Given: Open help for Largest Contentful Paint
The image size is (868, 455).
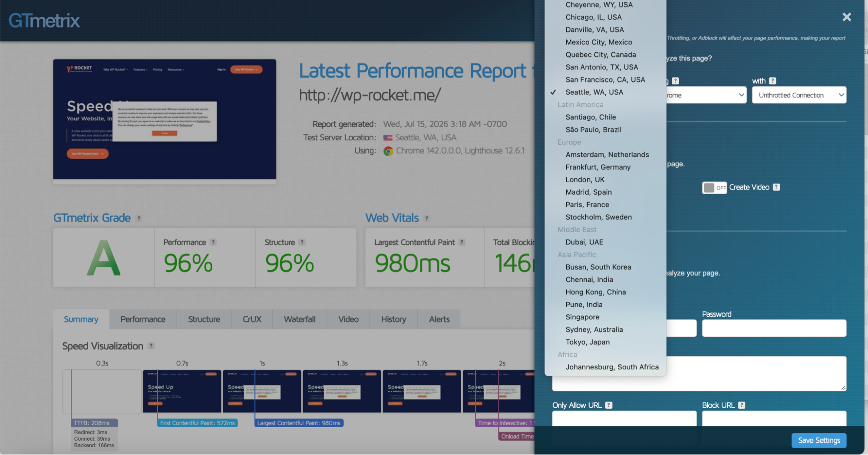Looking at the screenshot, I should (x=462, y=242).
